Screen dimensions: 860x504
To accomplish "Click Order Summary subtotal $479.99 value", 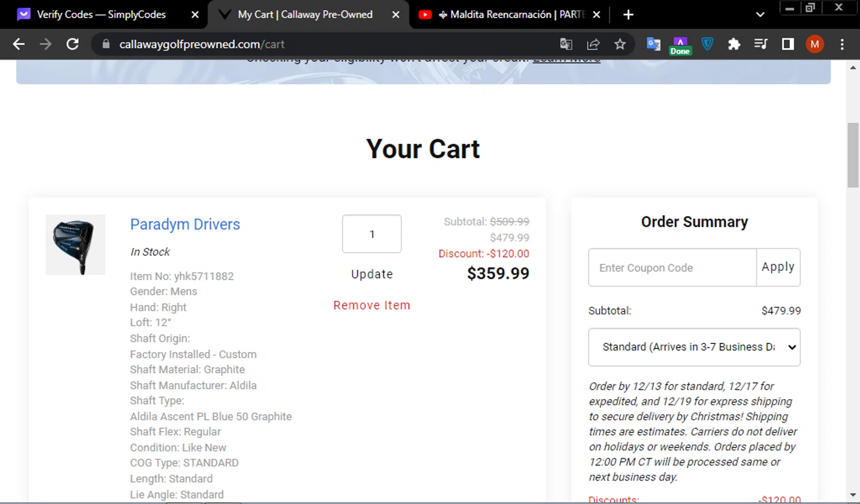I will click(781, 311).
